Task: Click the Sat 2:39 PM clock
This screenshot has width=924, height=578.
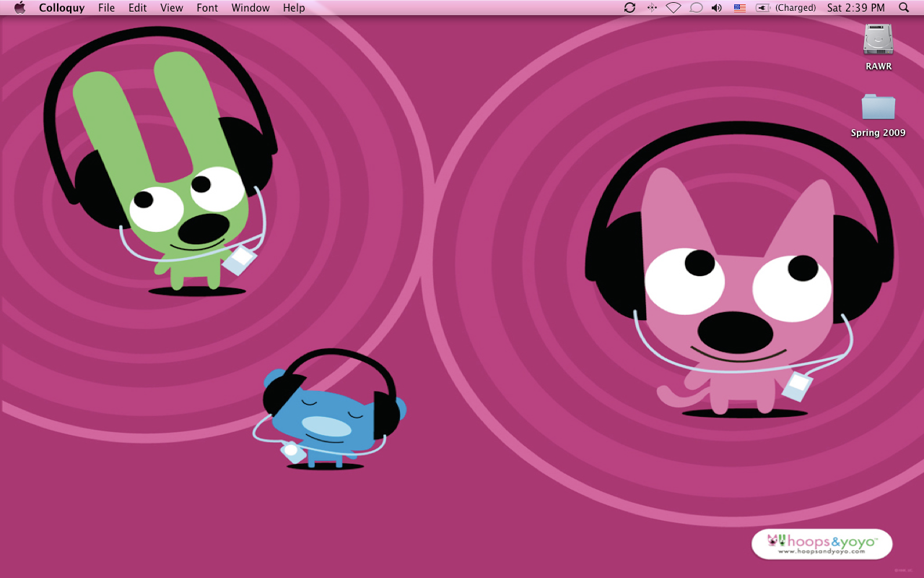Action: click(x=856, y=8)
